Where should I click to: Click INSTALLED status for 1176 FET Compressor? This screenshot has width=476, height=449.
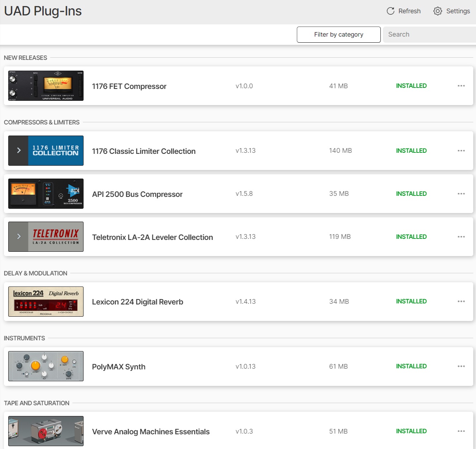411,86
